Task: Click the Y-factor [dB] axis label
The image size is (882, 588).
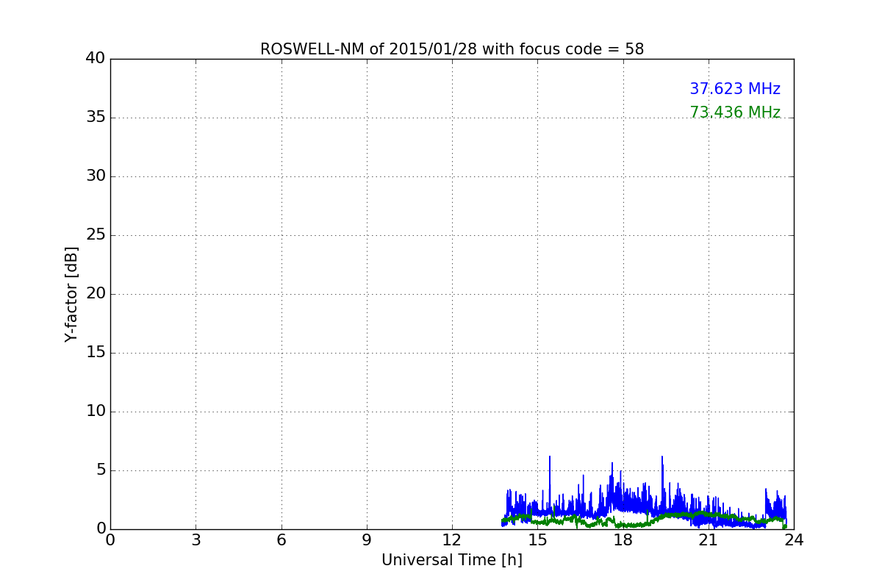Action: click(x=71, y=294)
